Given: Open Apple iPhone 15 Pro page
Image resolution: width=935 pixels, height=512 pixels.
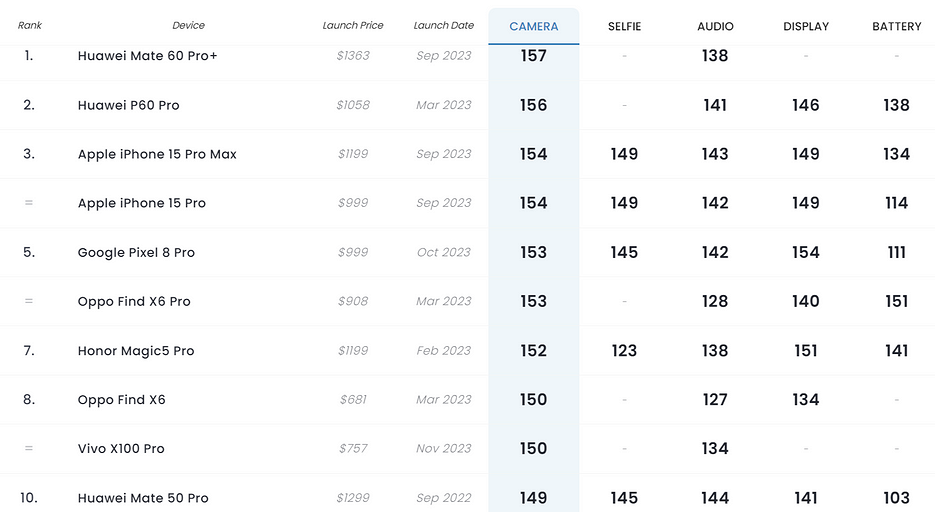Looking at the screenshot, I should (x=141, y=203).
